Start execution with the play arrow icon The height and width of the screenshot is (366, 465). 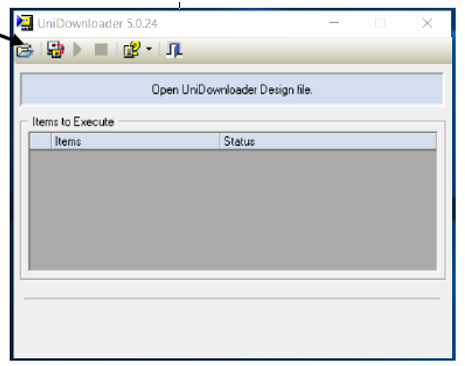coord(77,50)
